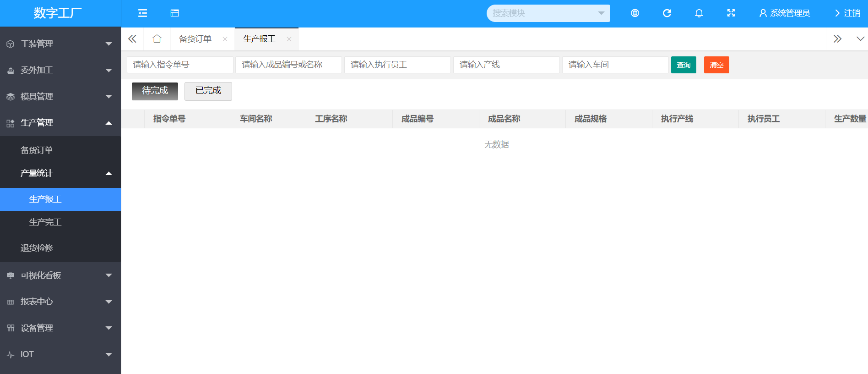This screenshot has width=868, height=374.
Task: Click the 工装管理 cube icon
Action: 11,44
